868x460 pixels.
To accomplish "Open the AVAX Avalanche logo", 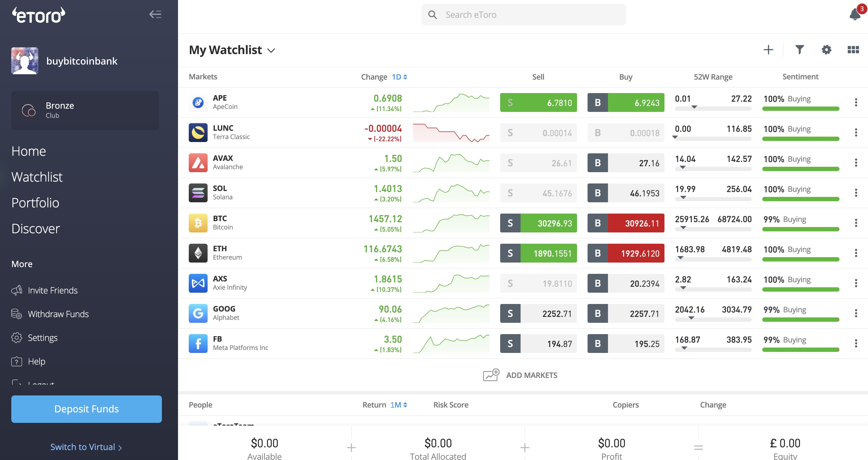I will [x=198, y=163].
